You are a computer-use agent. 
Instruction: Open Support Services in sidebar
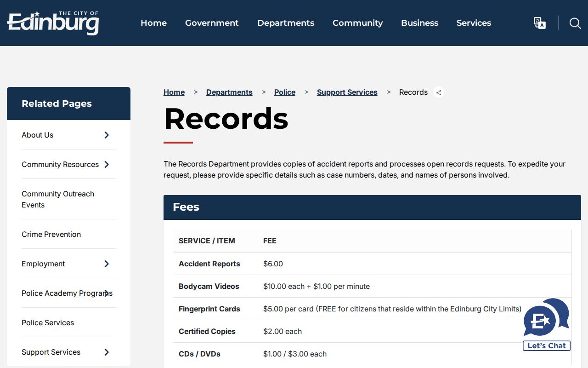tap(51, 352)
